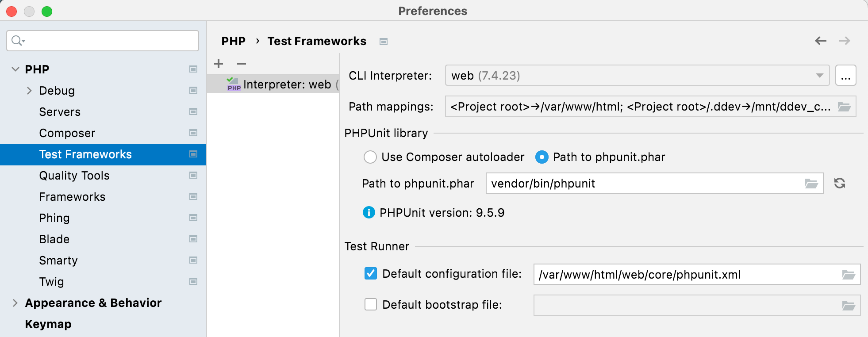Screen dimensions: 868x337
Task: Open the CLI Interpreter dropdown
Action: click(x=819, y=75)
